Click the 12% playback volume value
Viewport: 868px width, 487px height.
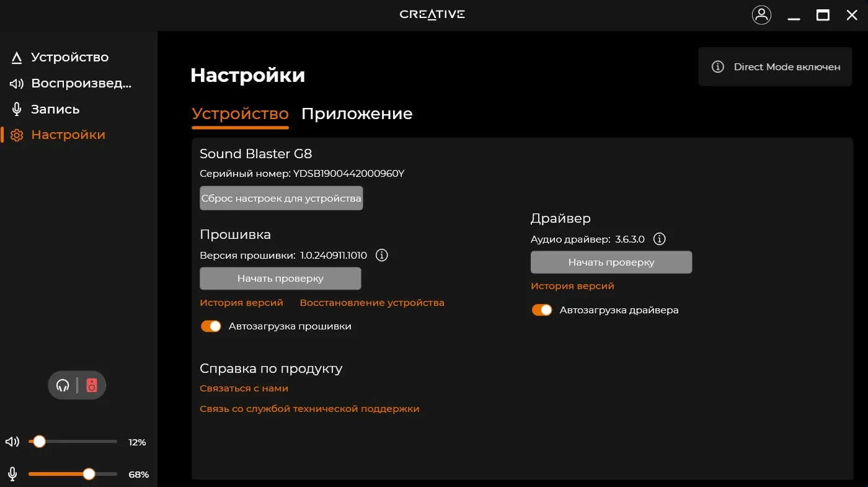[137, 442]
